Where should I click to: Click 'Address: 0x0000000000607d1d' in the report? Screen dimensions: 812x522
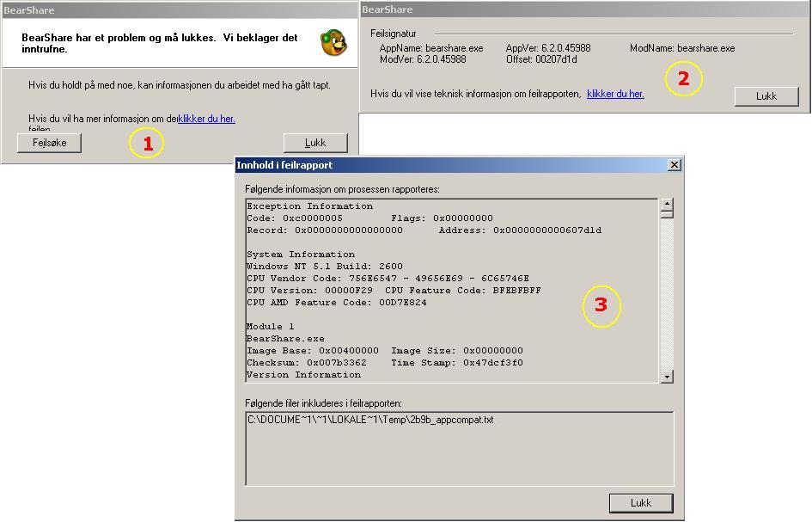521,230
